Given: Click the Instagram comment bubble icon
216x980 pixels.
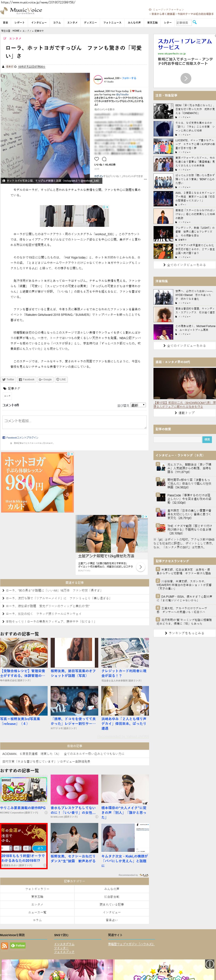Looking at the screenshot, I should [x=104, y=159].
